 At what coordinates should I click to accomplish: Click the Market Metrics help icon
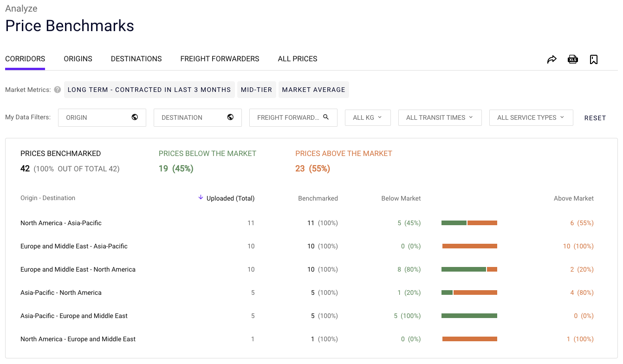click(57, 90)
